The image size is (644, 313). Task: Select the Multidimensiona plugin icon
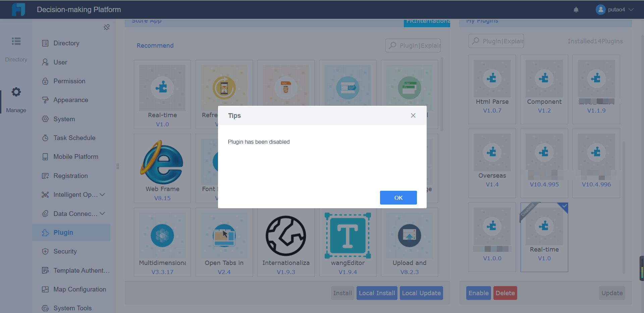coord(162,235)
